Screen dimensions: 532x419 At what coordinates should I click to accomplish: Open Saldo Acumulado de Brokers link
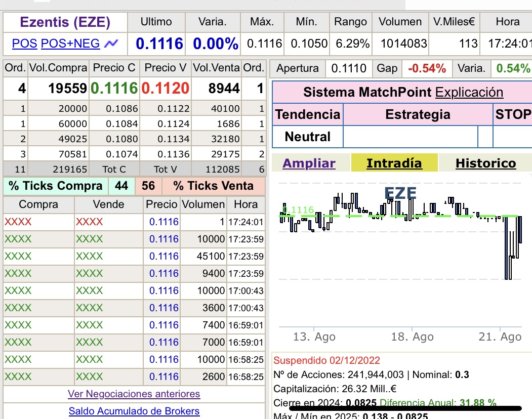tap(134, 411)
